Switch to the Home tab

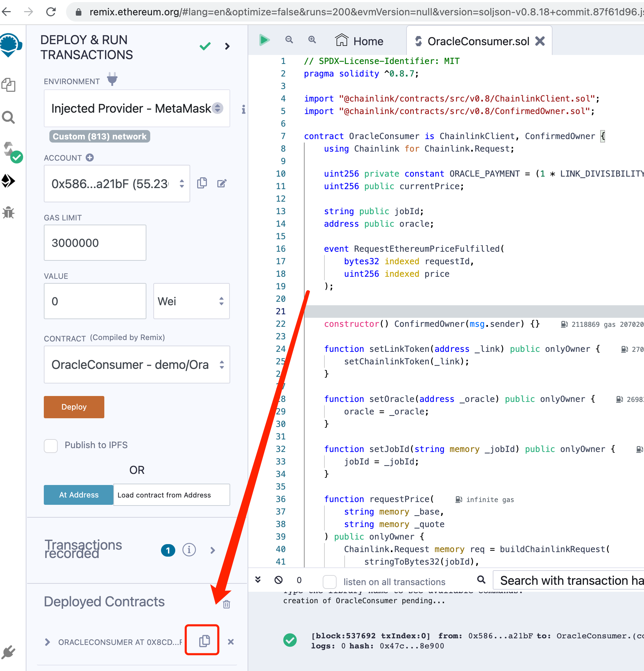coord(359,41)
